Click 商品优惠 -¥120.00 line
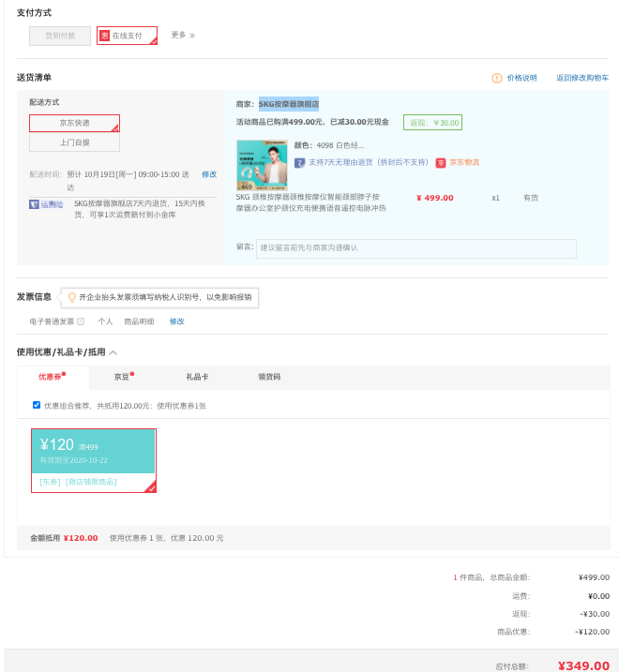 point(553,632)
